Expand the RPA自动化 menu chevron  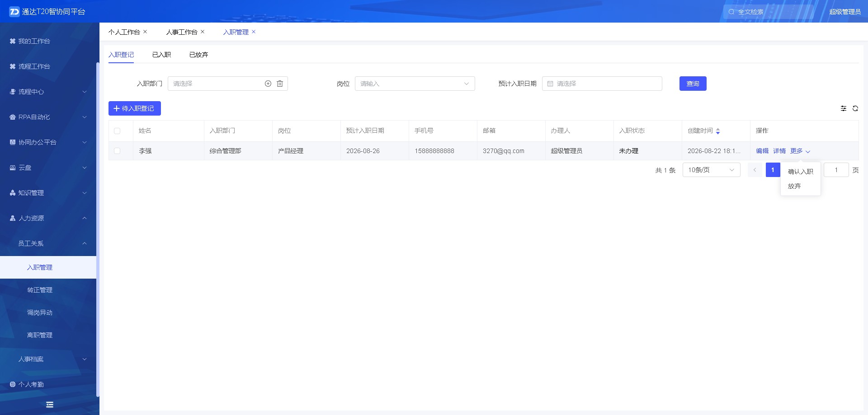pos(85,117)
